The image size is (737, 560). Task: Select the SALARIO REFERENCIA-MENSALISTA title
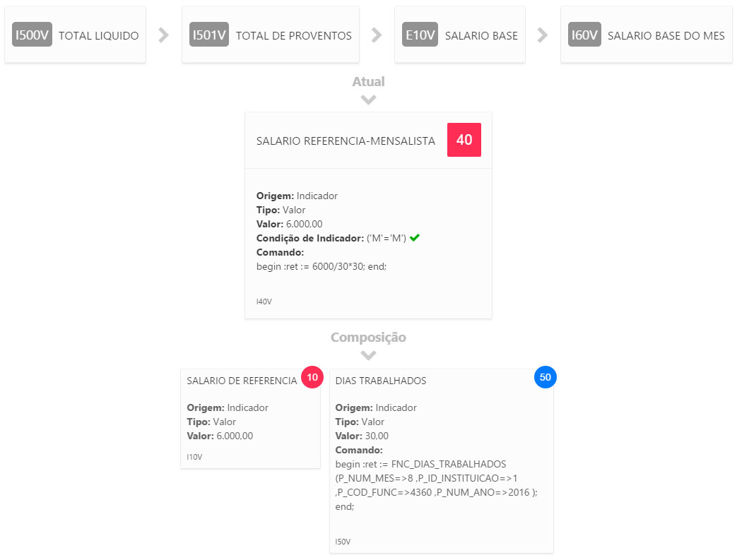click(346, 141)
